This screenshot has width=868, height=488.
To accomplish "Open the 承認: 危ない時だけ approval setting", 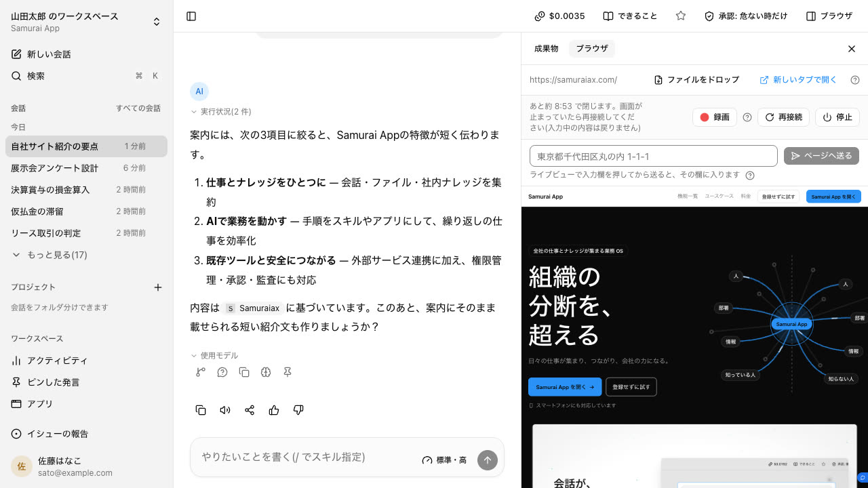I will pos(746,16).
